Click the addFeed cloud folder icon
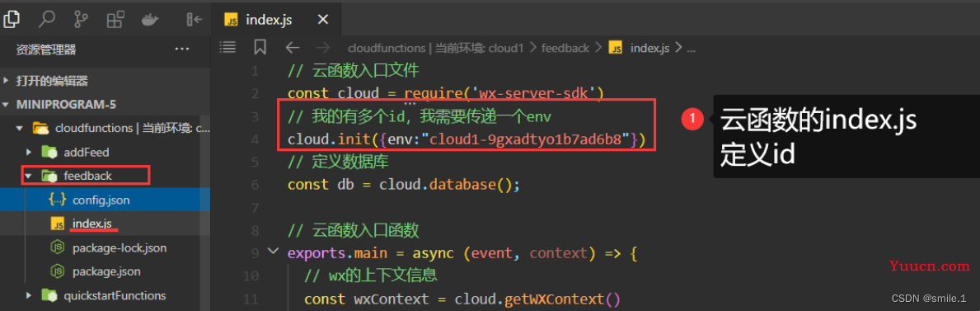The image size is (980, 311). (x=49, y=152)
